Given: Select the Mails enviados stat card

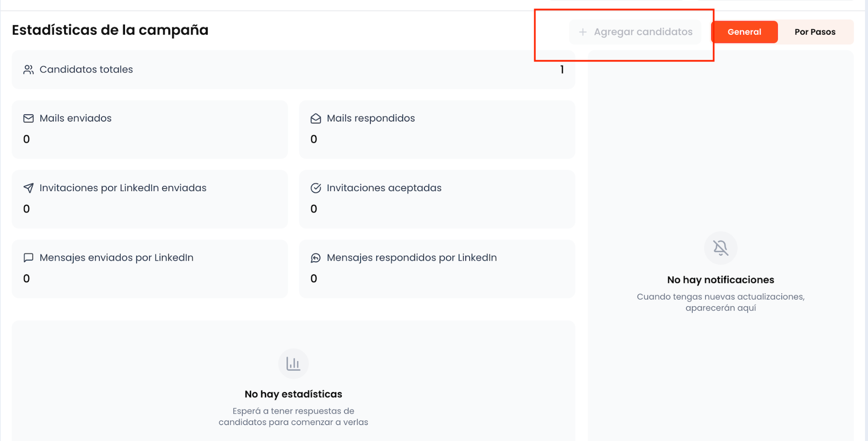Looking at the screenshot, I should (150, 129).
